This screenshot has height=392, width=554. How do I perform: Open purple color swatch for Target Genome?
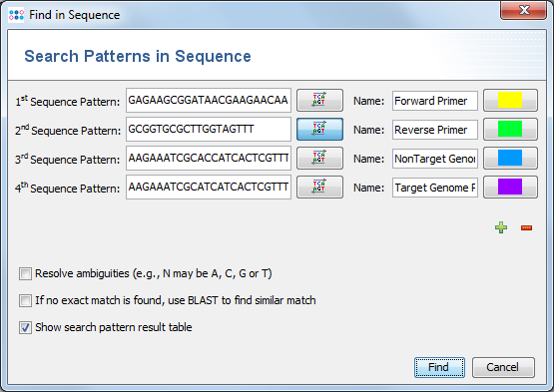[x=510, y=188]
